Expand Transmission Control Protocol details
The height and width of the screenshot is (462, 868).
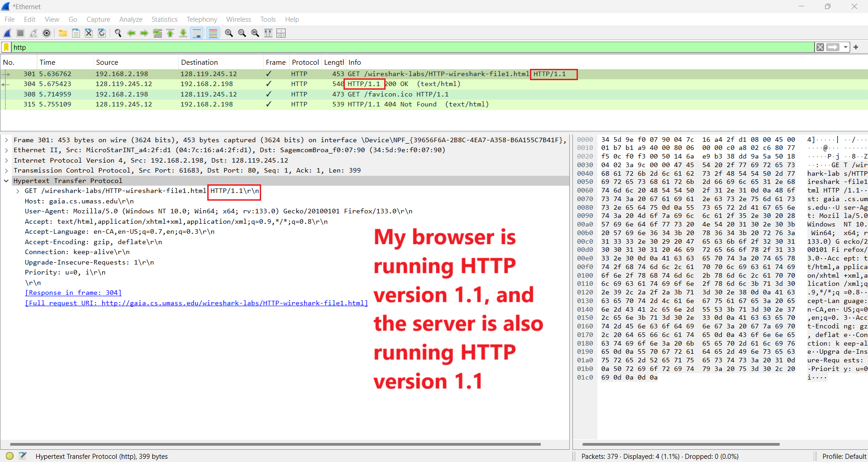click(x=6, y=170)
